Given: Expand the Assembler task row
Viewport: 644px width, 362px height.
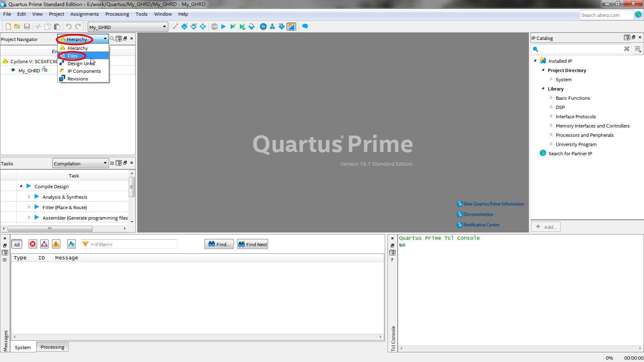Looking at the screenshot, I should pyautogui.click(x=29, y=218).
